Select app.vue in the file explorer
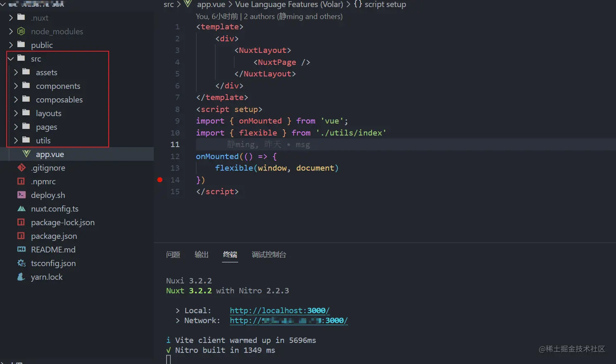Image resolution: width=616 pixels, height=364 pixels. 77,154
